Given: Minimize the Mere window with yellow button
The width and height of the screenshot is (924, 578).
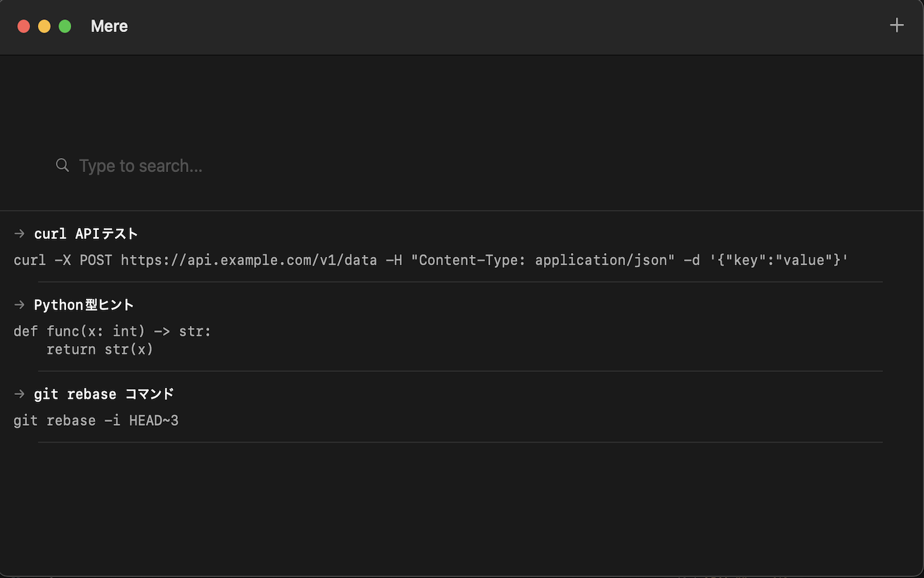Looking at the screenshot, I should [x=44, y=26].
